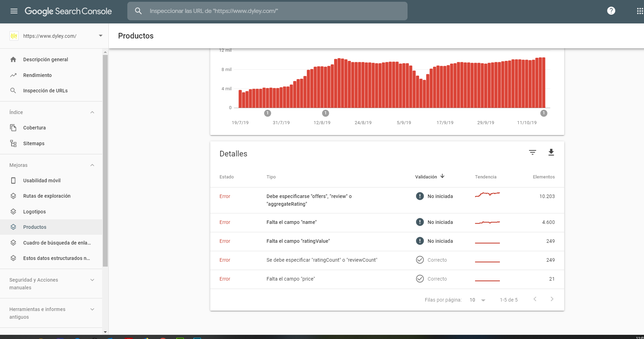Click the layers icon beside Logotipos
This screenshot has height=339, width=644.
point(13,212)
